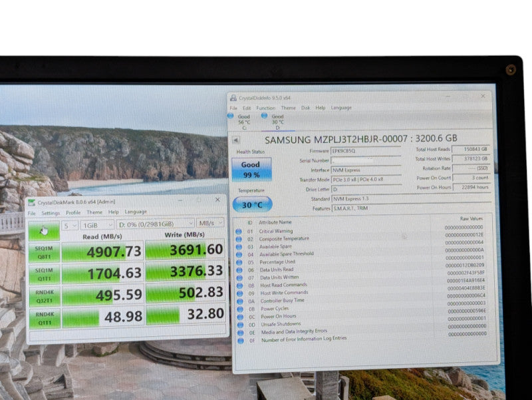Open the test size dropdown showing 1GiB
The height and width of the screenshot is (400, 532).
(x=97, y=225)
